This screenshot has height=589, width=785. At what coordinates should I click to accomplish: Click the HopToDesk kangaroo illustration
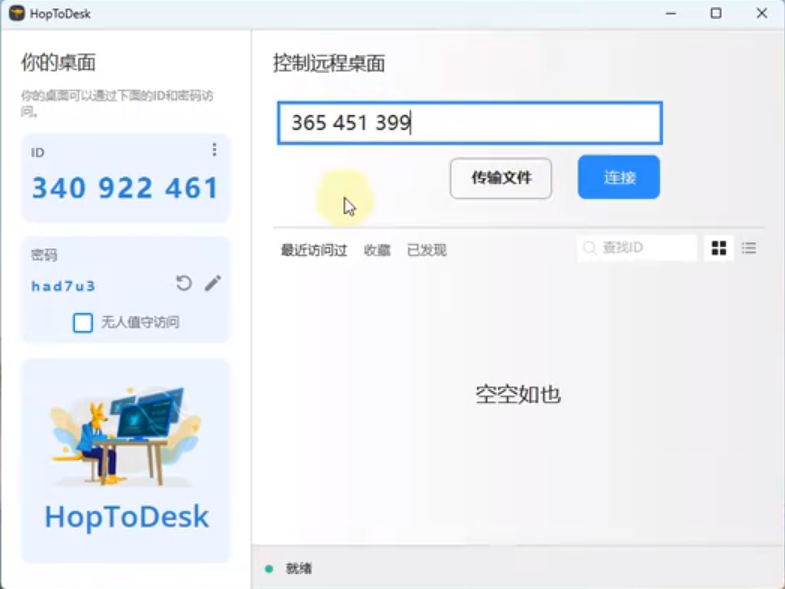[x=125, y=436]
